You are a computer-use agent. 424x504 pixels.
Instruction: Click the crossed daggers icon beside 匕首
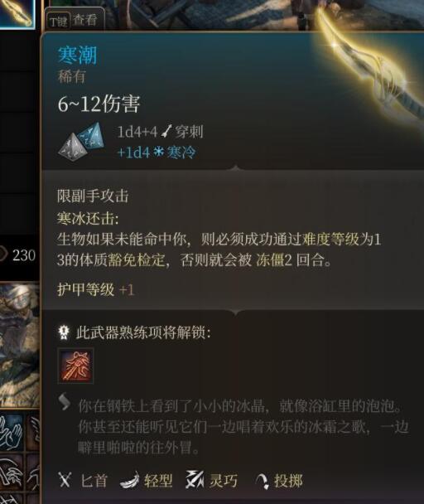click(x=65, y=481)
